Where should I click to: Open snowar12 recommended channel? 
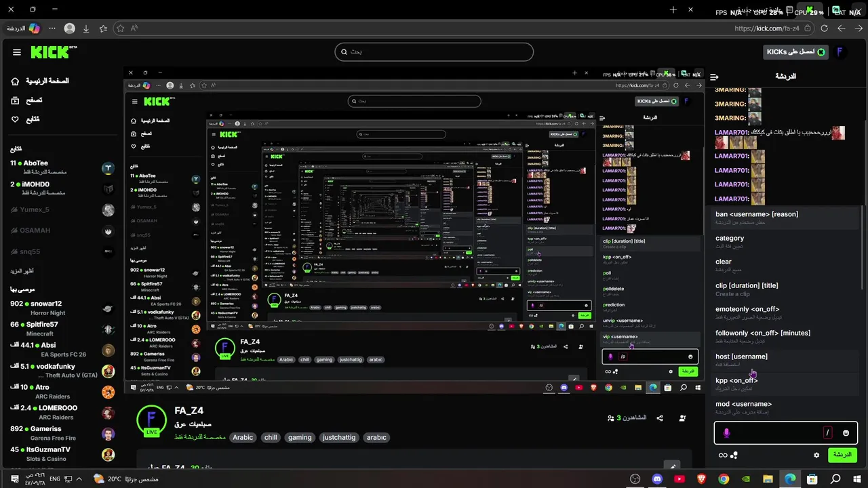(x=62, y=308)
